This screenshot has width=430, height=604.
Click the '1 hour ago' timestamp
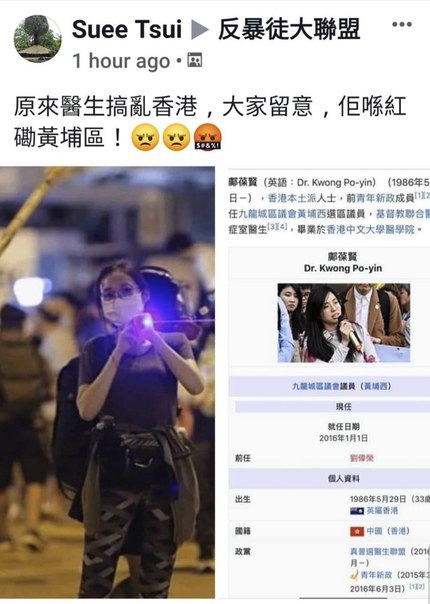point(121,61)
